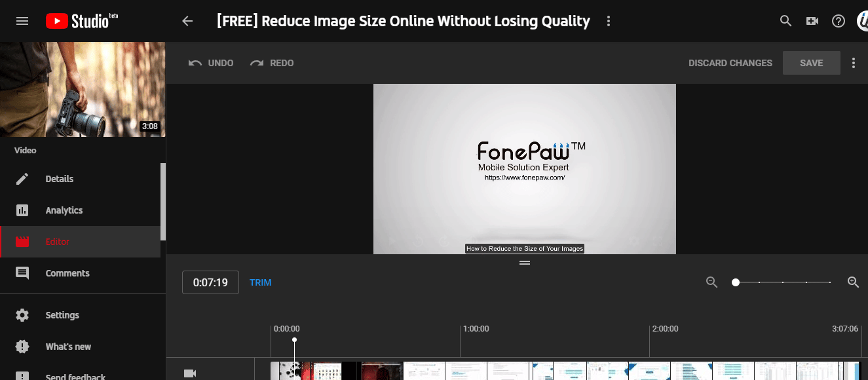Save the video edits
Screen dimensions: 868x380
click(x=811, y=62)
